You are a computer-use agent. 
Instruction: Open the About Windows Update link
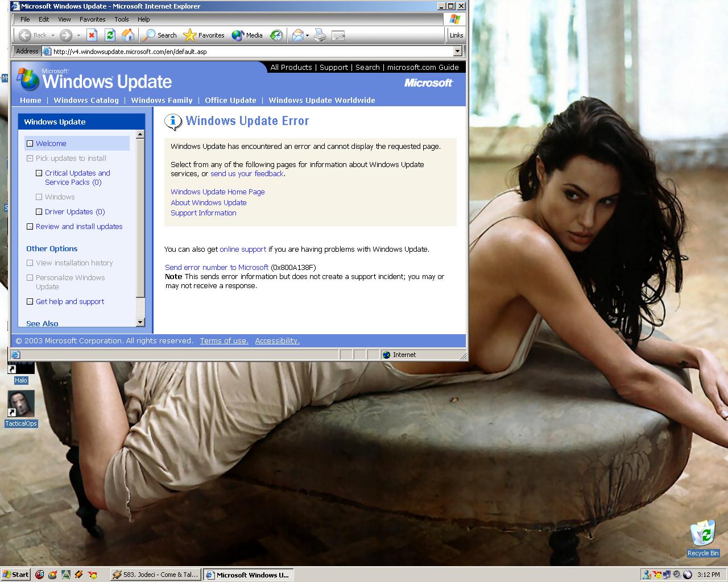pos(209,202)
